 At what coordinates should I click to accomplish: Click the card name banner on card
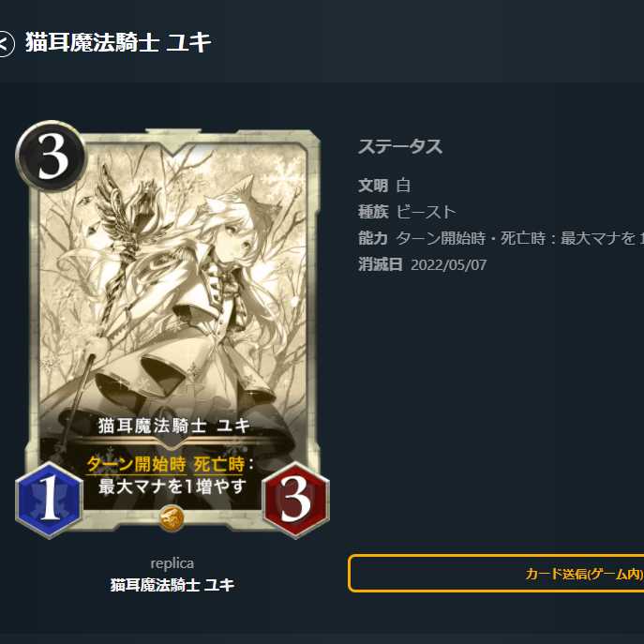[173, 426]
